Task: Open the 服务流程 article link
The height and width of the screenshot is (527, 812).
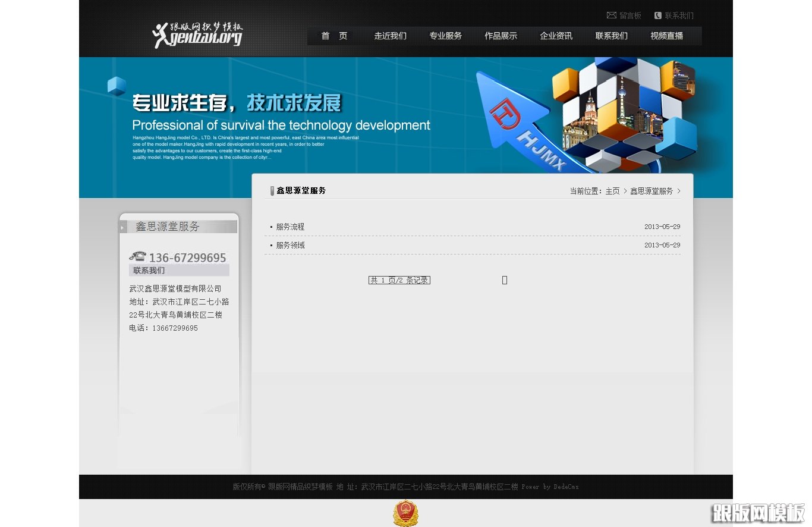Action: tap(290, 227)
